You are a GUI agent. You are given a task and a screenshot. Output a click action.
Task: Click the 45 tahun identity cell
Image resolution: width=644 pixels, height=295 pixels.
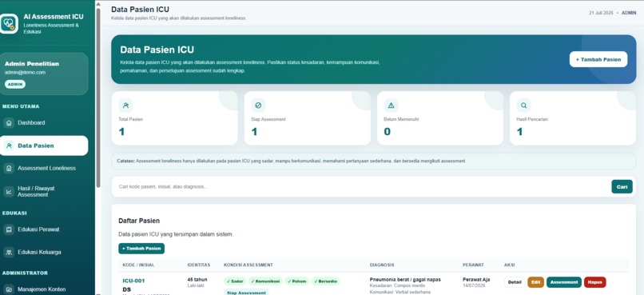pyautogui.click(x=197, y=279)
